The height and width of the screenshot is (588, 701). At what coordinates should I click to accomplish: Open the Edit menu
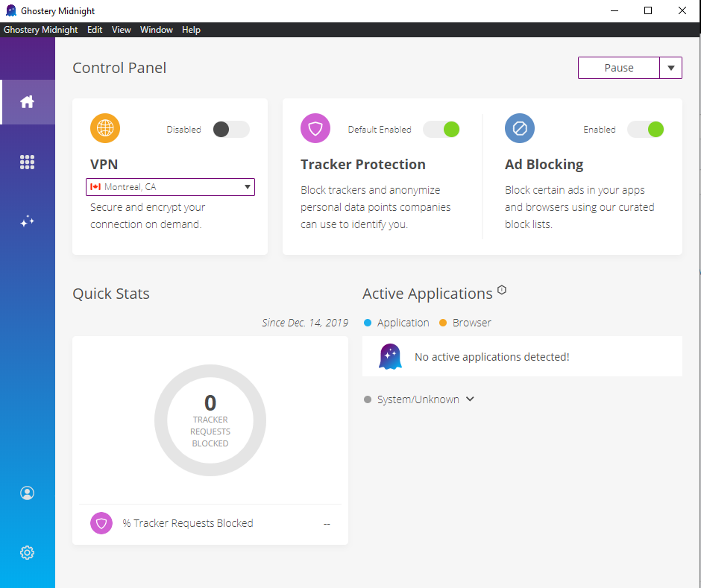click(95, 30)
